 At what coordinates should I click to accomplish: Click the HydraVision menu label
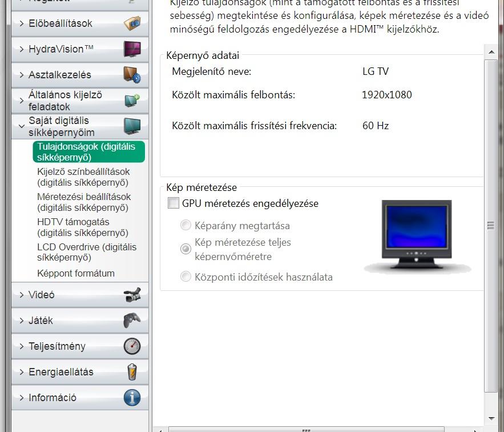61,49
